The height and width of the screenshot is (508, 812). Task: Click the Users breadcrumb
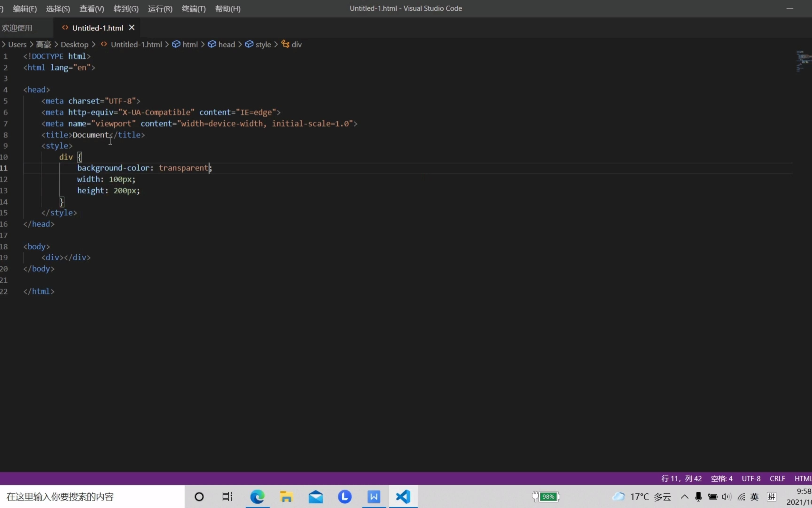coord(17,44)
